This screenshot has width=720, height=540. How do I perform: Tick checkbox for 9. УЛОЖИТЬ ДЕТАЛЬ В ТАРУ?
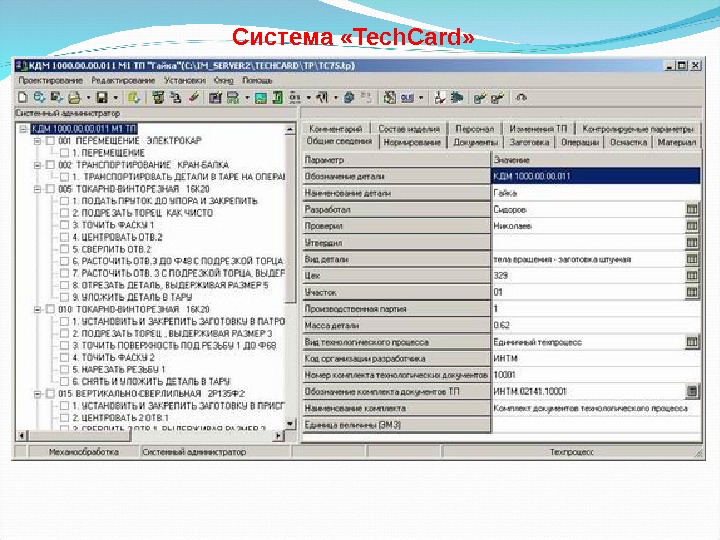coord(65,298)
